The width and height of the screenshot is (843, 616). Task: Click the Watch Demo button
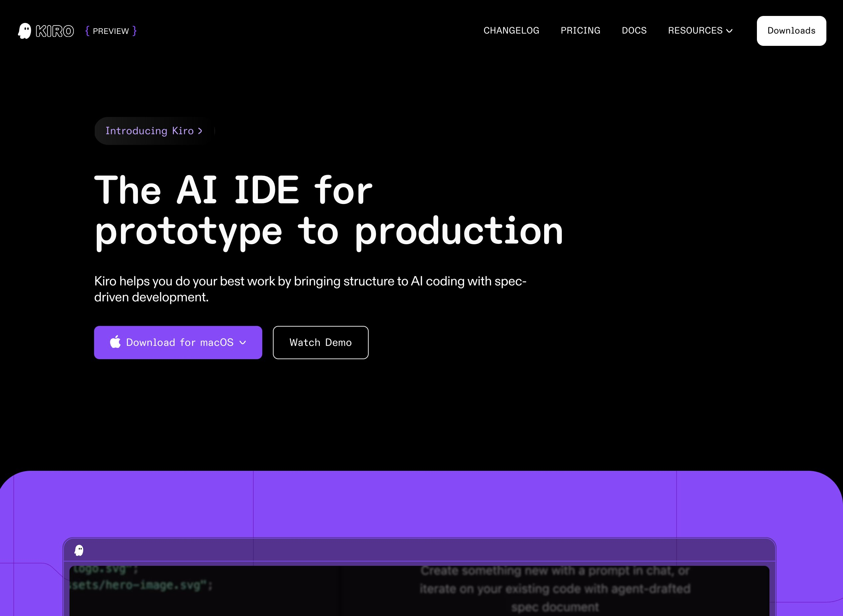320,342
